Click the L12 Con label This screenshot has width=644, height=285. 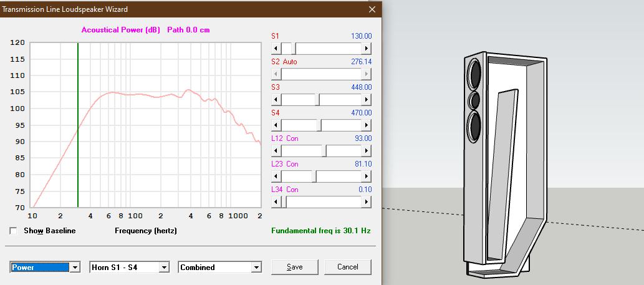pyautogui.click(x=285, y=138)
